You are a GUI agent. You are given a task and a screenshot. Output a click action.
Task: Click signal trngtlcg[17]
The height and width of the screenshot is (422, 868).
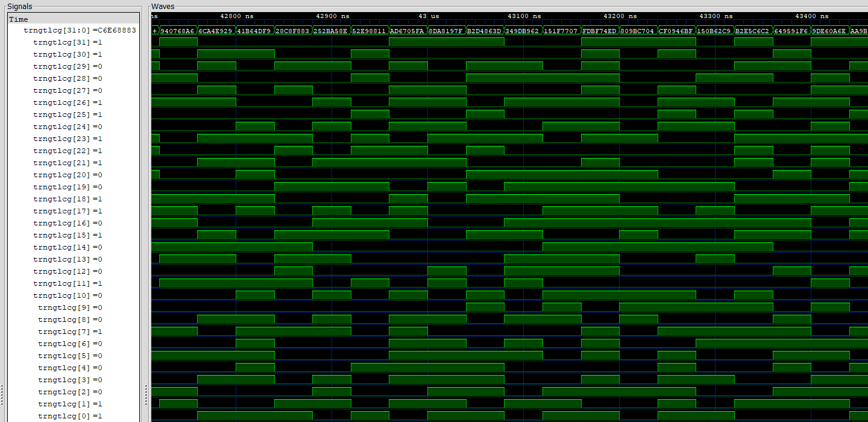coord(68,211)
